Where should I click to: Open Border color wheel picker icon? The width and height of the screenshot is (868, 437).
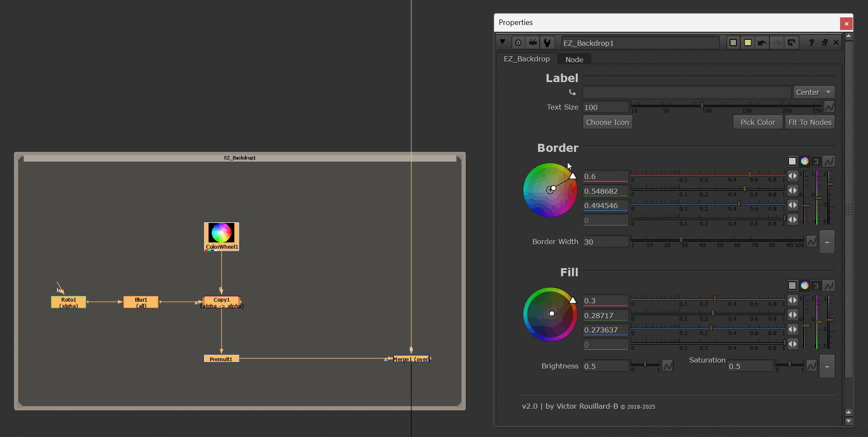(x=805, y=161)
